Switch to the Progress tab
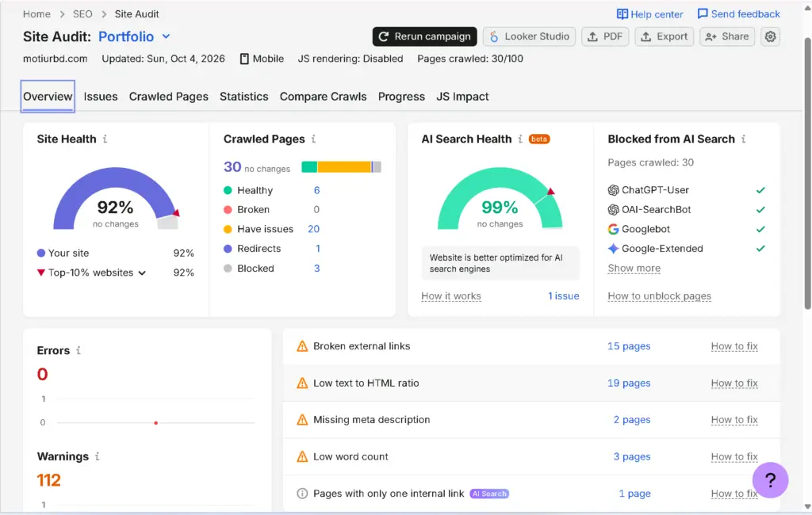 click(401, 97)
